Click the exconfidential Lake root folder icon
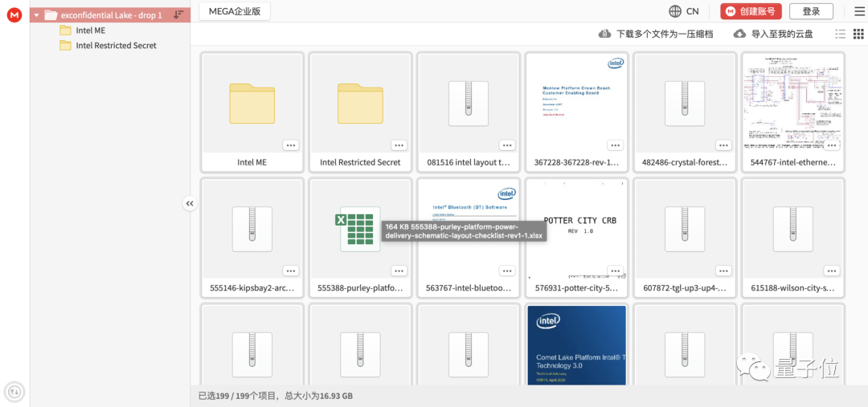 point(51,15)
